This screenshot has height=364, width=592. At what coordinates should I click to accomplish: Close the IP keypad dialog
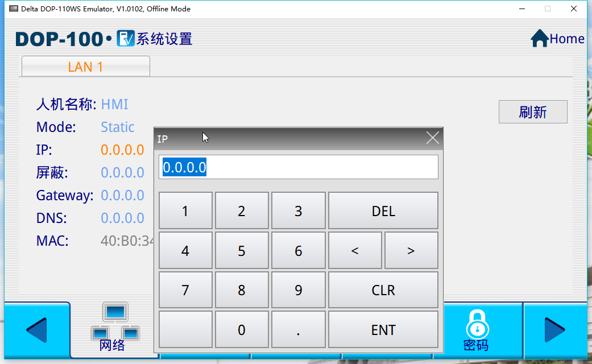click(432, 138)
